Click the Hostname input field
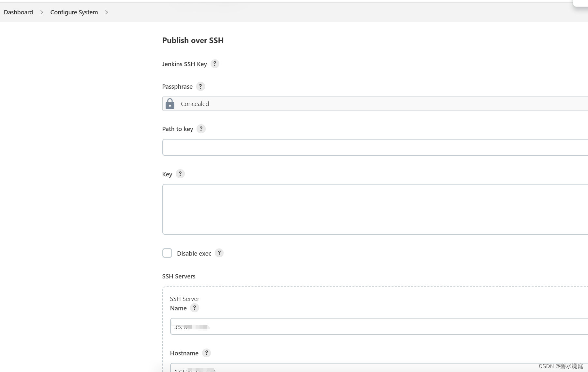Viewport: 588px width, 372px height. 379,368
